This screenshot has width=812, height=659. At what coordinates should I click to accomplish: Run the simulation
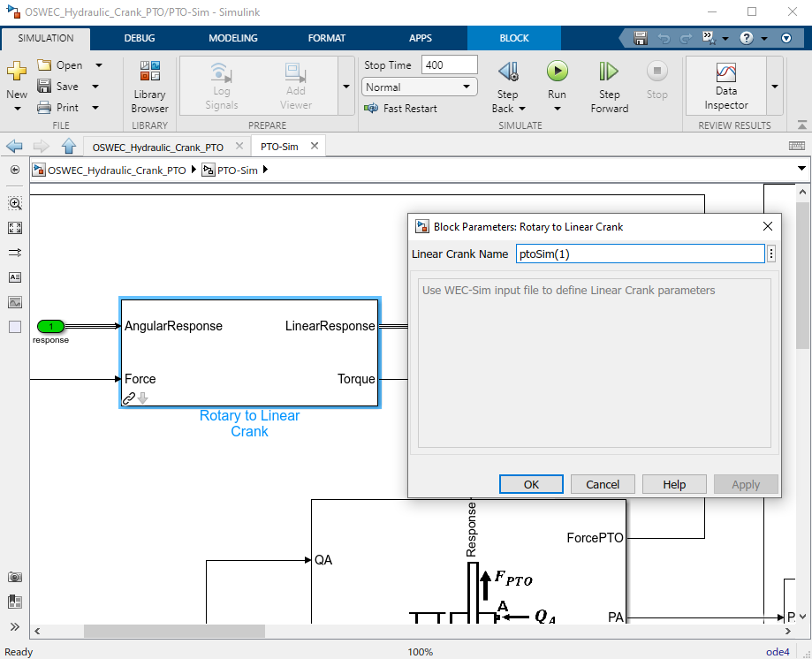click(558, 71)
